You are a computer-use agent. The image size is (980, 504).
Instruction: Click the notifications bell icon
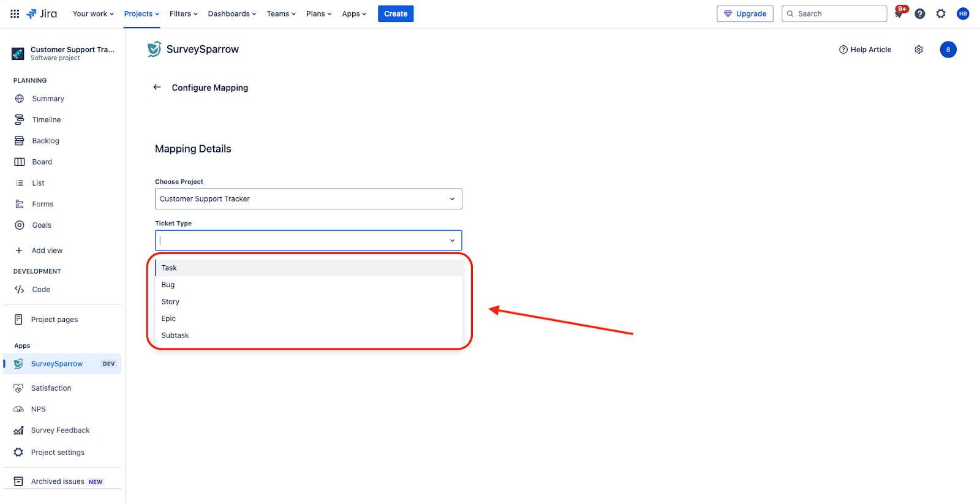tap(899, 13)
